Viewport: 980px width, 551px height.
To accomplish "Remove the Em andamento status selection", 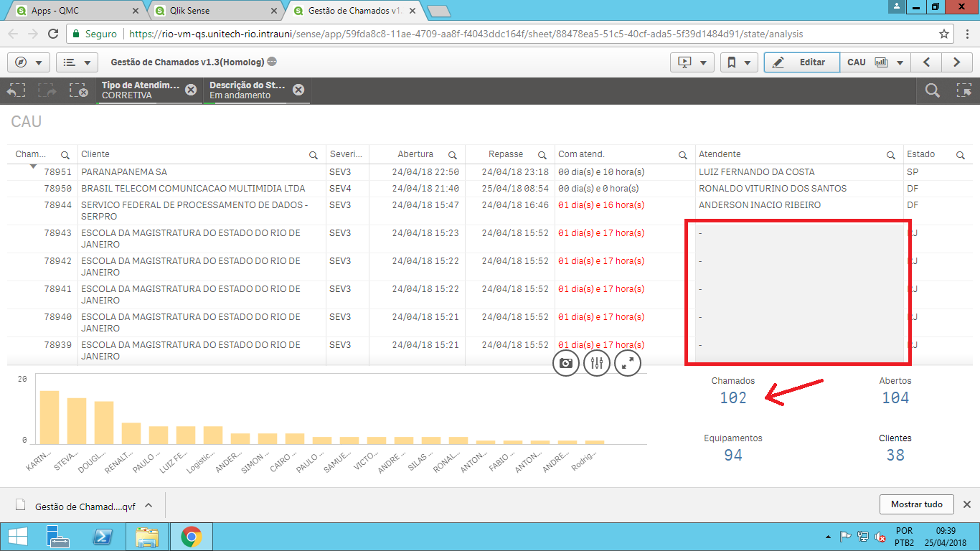I will point(298,90).
